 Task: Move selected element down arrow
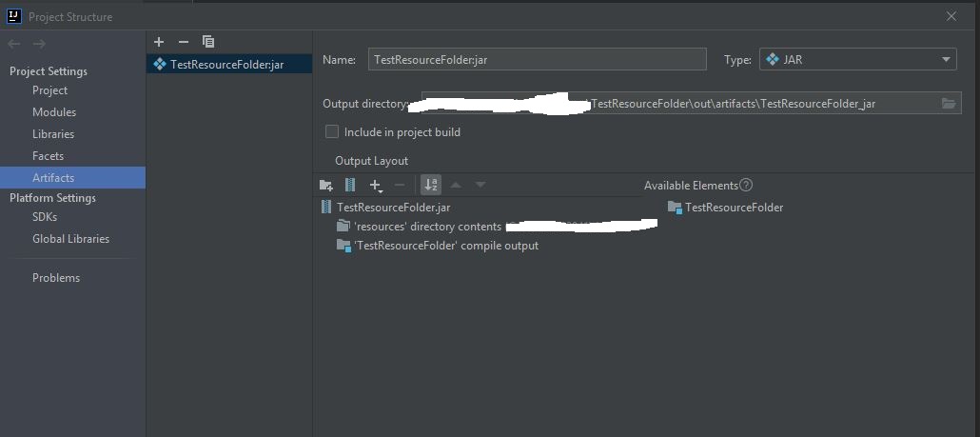point(480,185)
